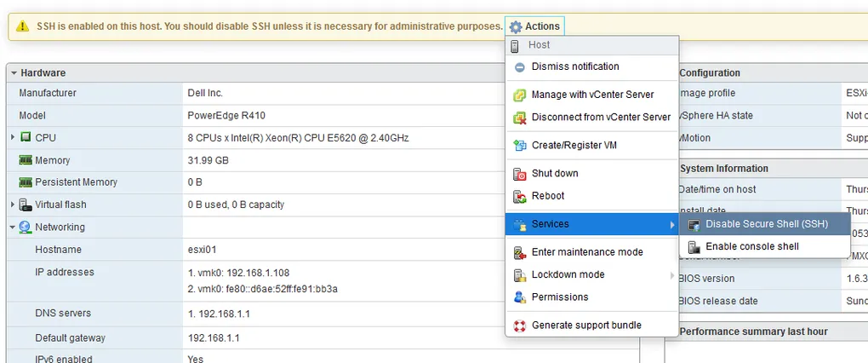Click the Generate support bundle lifebuoy icon
The height and width of the screenshot is (363, 868).
(519, 326)
